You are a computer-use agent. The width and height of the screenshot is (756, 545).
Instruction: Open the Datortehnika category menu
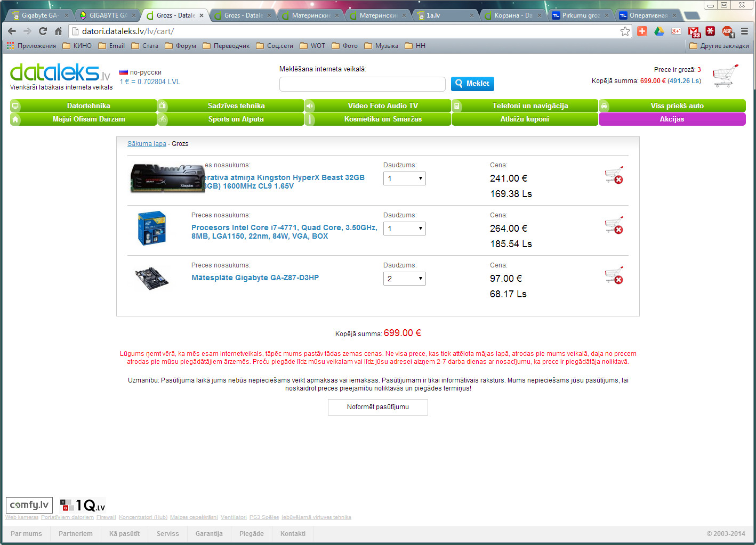(83, 105)
